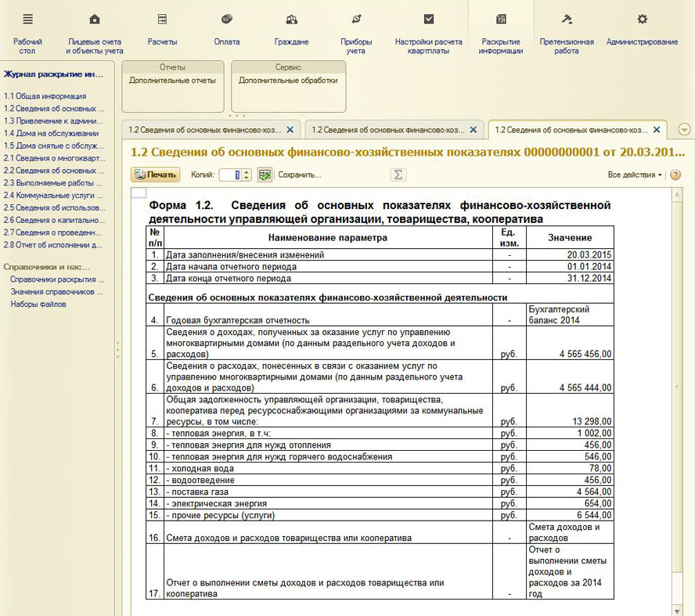This screenshot has height=616, width=695.
Task: Select row - электрическая энергия
Action: coord(380,503)
